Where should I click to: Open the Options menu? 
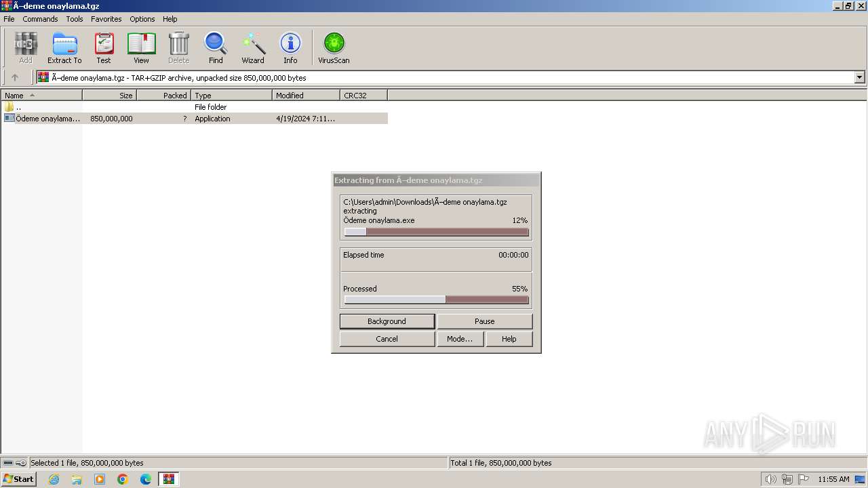[x=142, y=19]
